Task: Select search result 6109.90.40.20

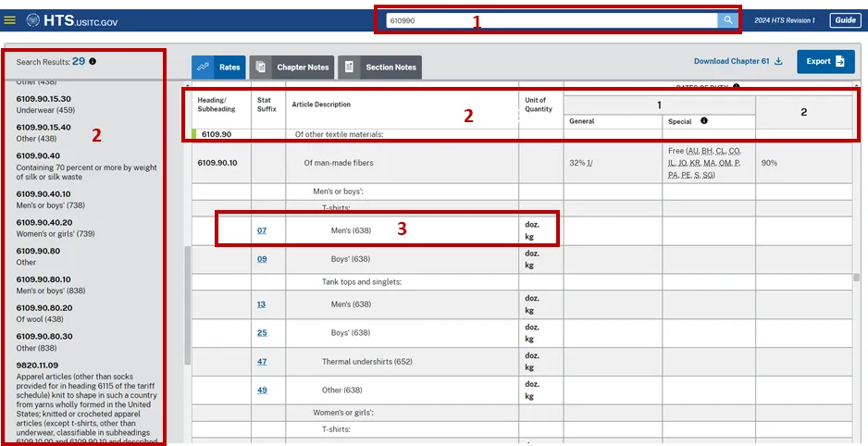Action: [x=56, y=228]
